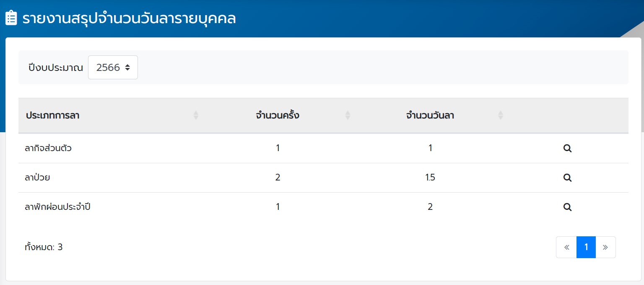Select the ลาป่วย row label
Viewport: 644px width, 285px height.
point(38,178)
